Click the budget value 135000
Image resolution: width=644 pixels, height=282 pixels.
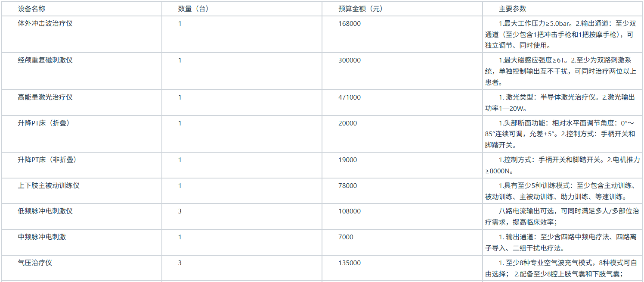[x=350, y=263]
